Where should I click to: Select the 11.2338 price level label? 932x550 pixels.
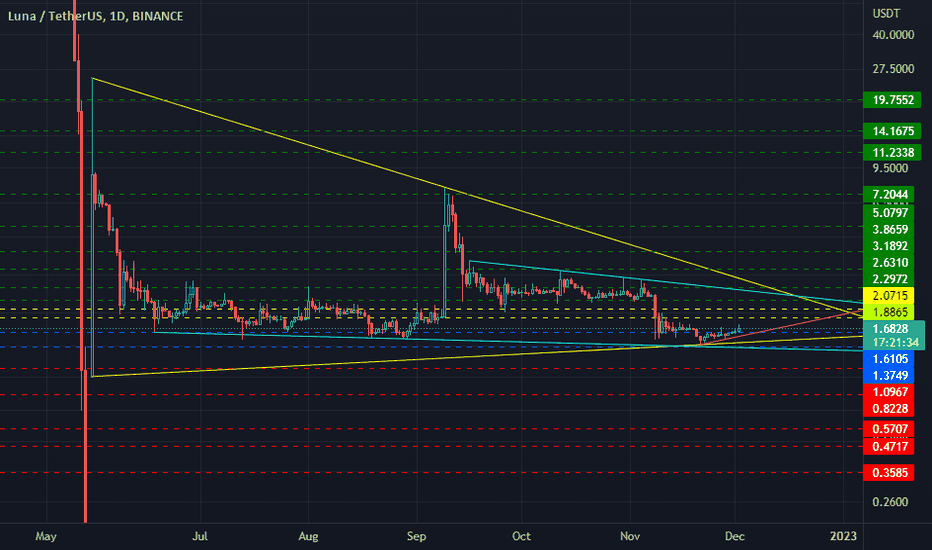[x=892, y=152]
